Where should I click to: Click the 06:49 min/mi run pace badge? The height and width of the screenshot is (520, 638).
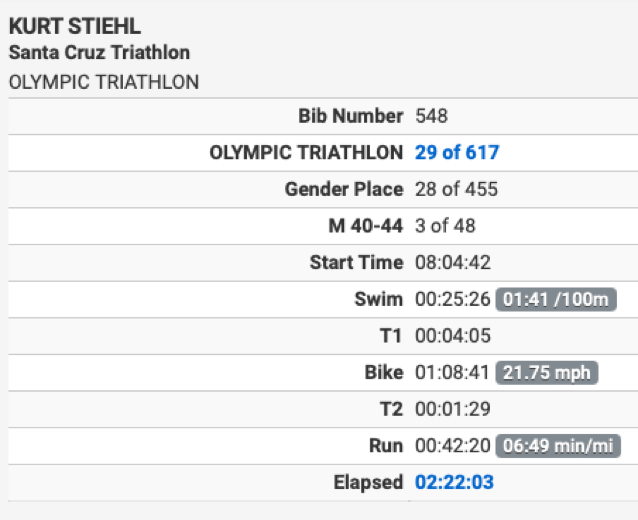(558, 446)
